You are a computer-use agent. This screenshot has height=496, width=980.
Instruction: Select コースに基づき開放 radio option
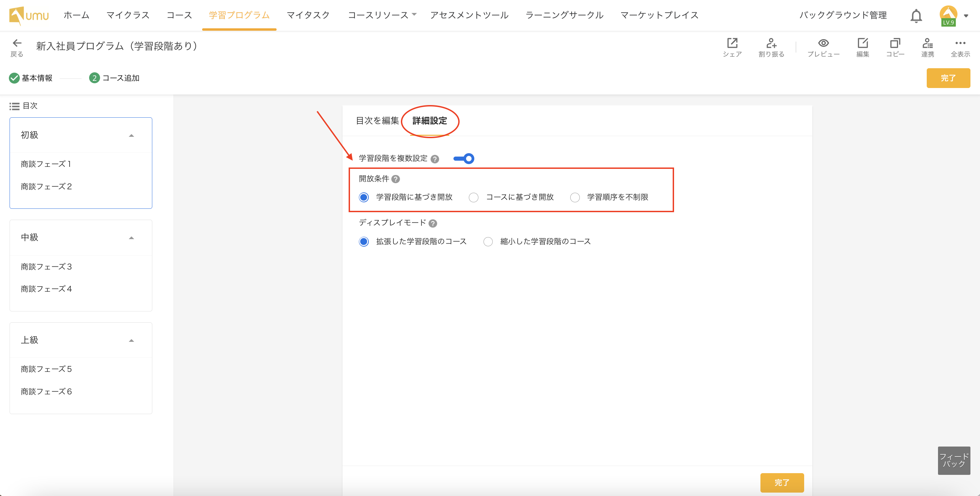pyautogui.click(x=473, y=197)
